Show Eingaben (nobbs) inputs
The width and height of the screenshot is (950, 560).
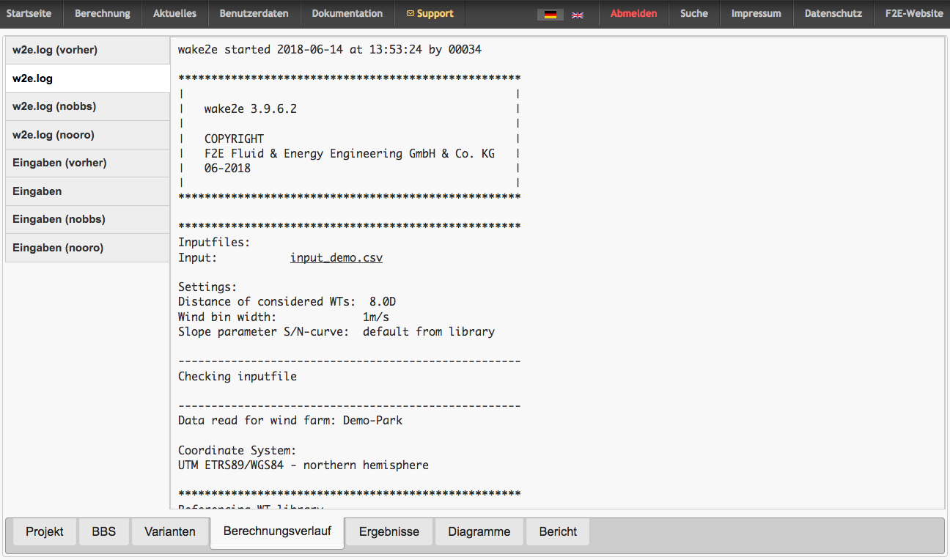pos(59,219)
